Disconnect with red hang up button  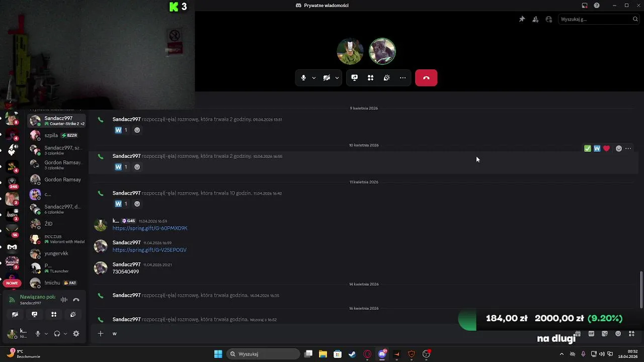426,78
